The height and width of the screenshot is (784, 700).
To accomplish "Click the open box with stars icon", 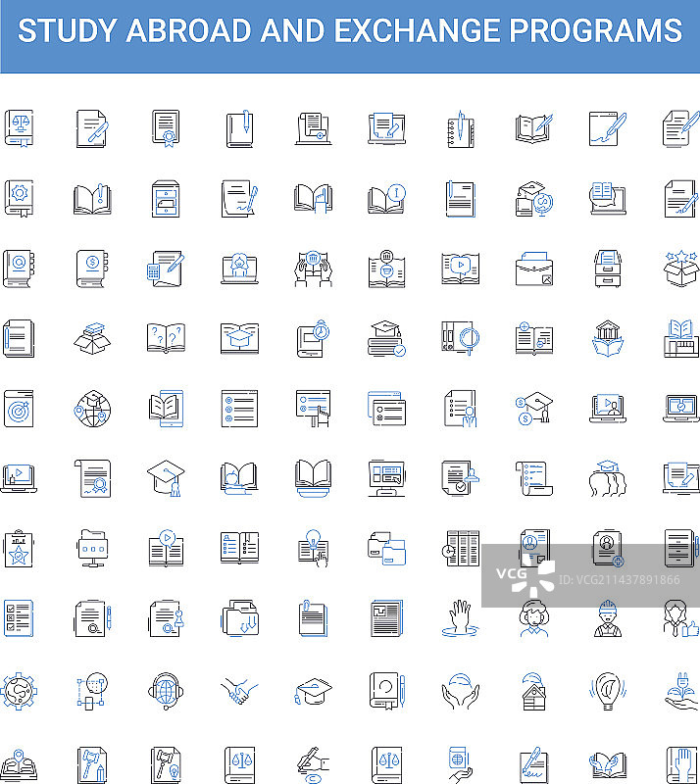I will coord(680,267).
